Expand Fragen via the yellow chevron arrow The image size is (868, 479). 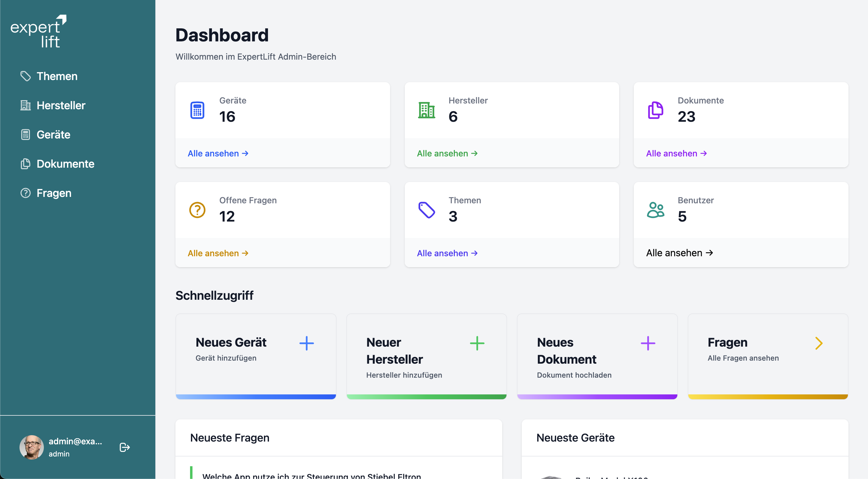pos(819,343)
